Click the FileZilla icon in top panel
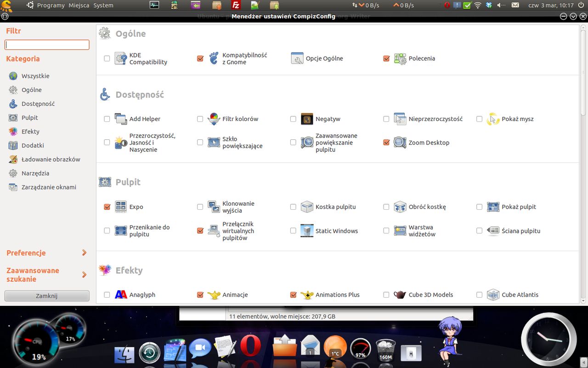This screenshot has width=588, height=368. pos(236,6)
